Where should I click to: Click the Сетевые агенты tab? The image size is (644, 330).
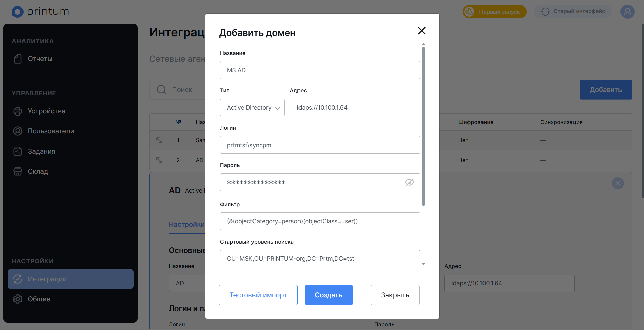(x=177, y=59)
